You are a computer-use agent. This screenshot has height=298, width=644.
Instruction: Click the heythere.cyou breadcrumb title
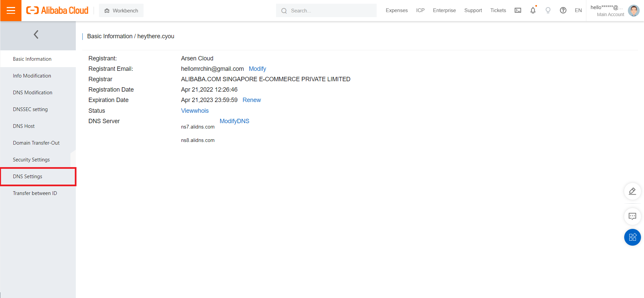[x=156, y=36]
